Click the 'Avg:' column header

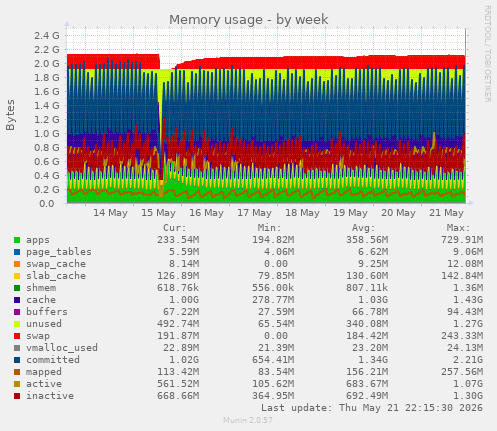pyautogui.click(x=364, y=228)
